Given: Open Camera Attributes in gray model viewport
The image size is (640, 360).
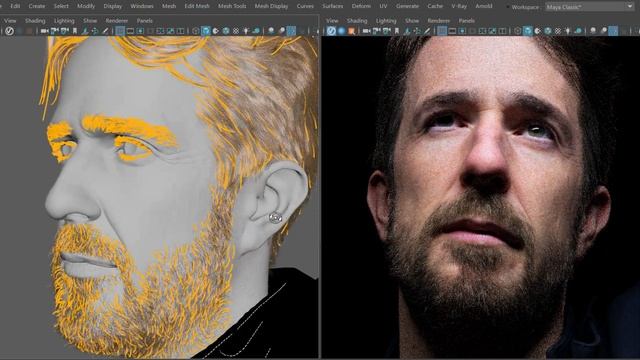Looking at the screenshot, I should tap(64, 31).
